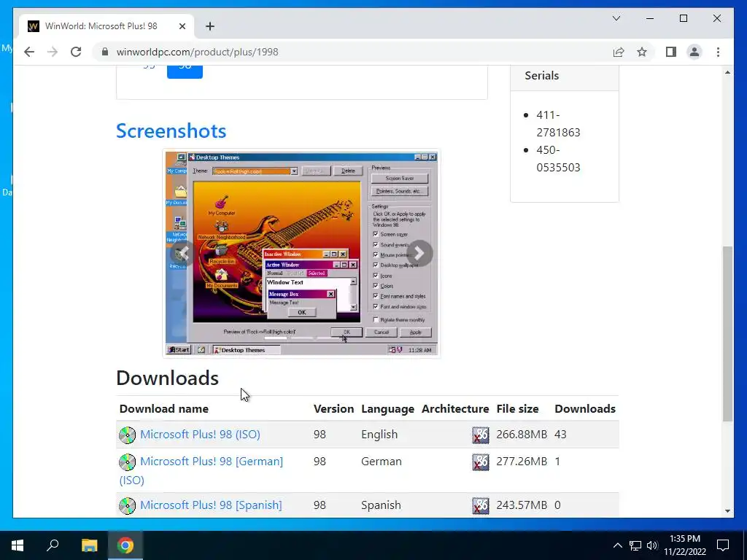Click the File size column header
Screen dimensions: 747x560
pyautogui.click(x=517, y=408)
